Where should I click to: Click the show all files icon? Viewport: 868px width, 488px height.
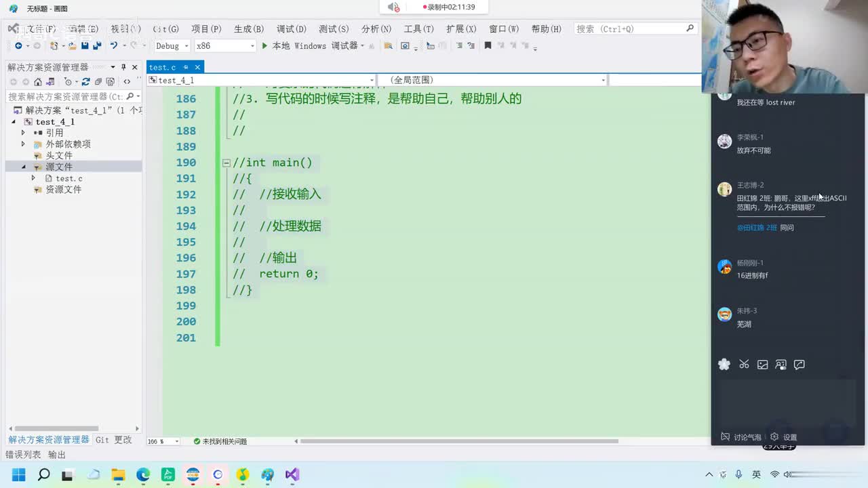(110, 81)
